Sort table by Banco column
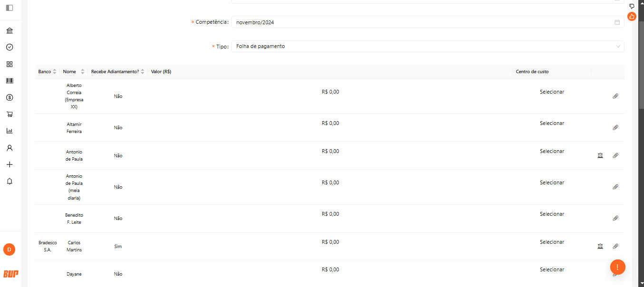 54,72
